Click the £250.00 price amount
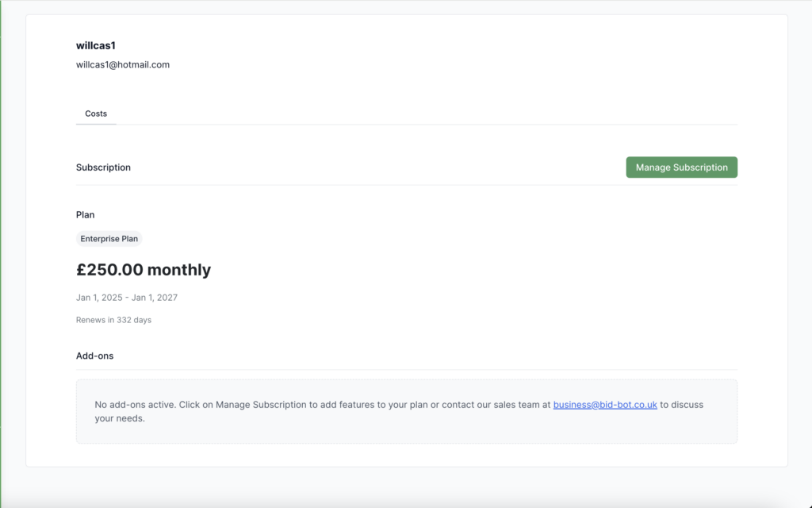The width and height of the screenshot is (812, 508). [109, 270]
